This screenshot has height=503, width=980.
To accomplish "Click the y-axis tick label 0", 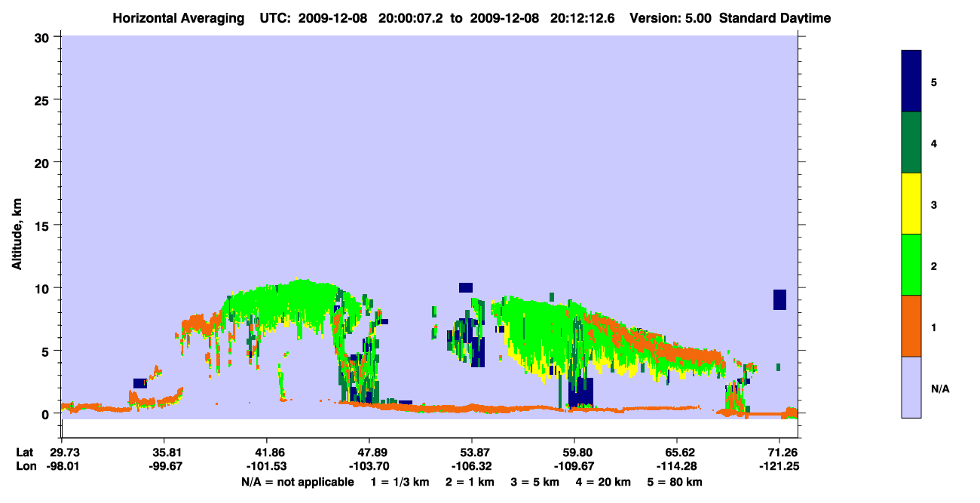I will click(47, 413).
